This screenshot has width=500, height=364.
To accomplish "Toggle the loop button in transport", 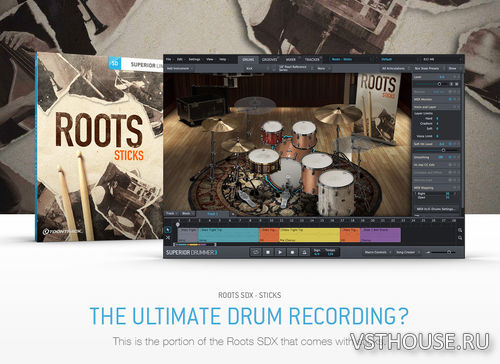I will 256,252.
